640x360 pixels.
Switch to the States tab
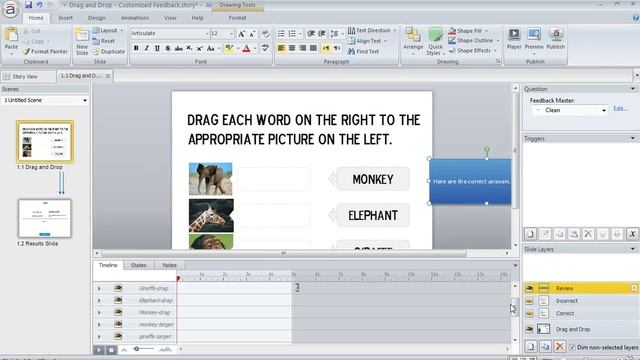pyautogui.click(x=139, y=265)
